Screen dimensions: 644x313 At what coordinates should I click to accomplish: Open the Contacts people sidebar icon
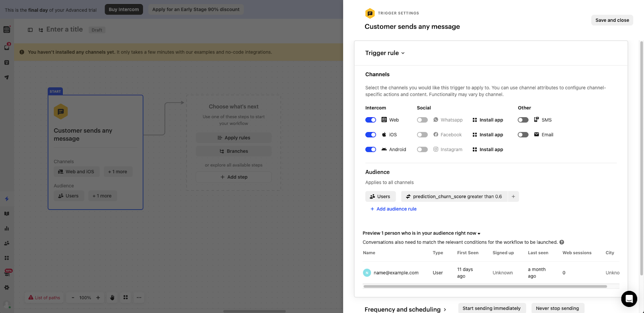pyautogui.click(x=7, y=243)
